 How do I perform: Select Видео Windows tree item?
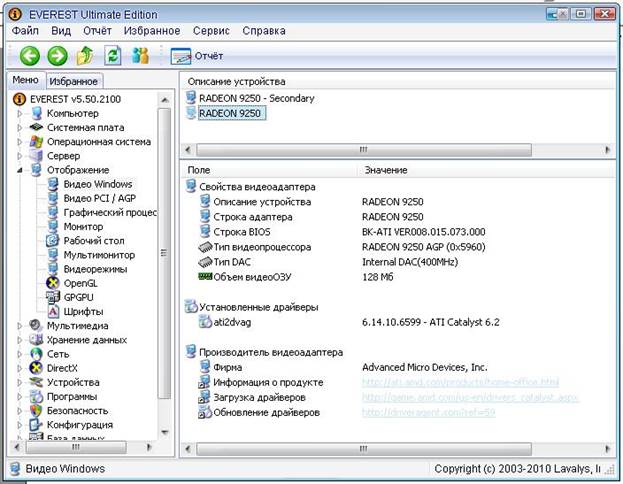click(98, 184)
